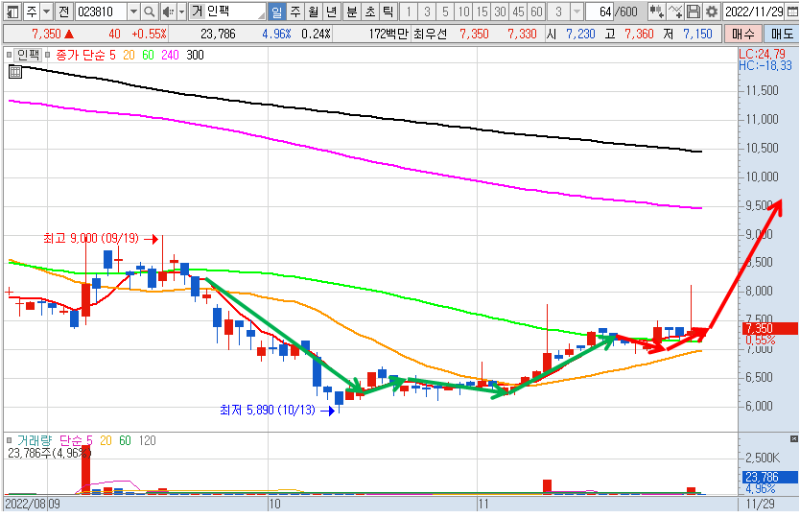Select the 30 interval button

(500, 11)
